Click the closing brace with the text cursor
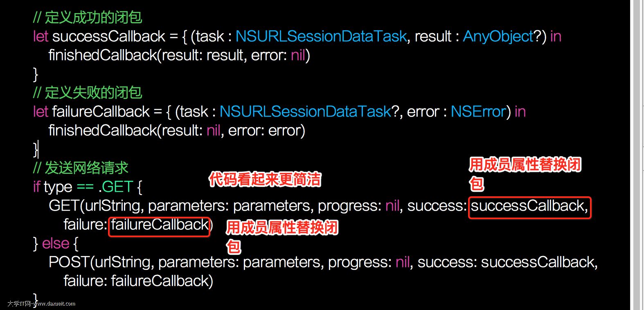The image size is (644, 310). 36,149
